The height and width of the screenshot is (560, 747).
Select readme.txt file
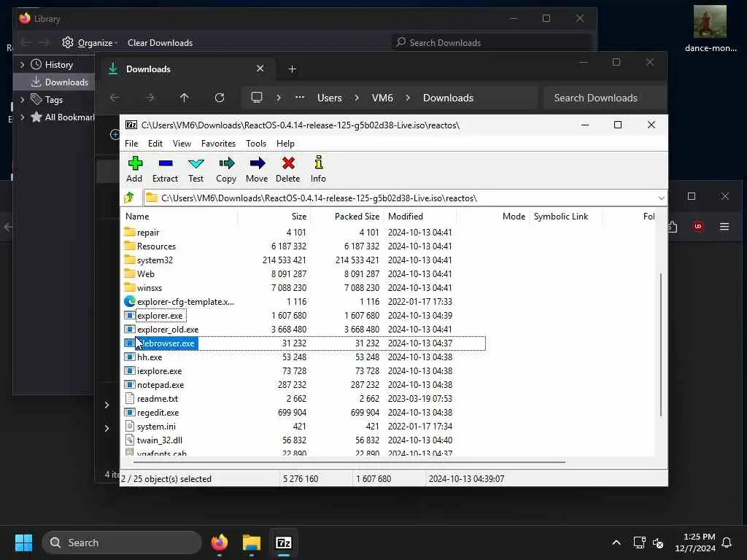[158, 398]
